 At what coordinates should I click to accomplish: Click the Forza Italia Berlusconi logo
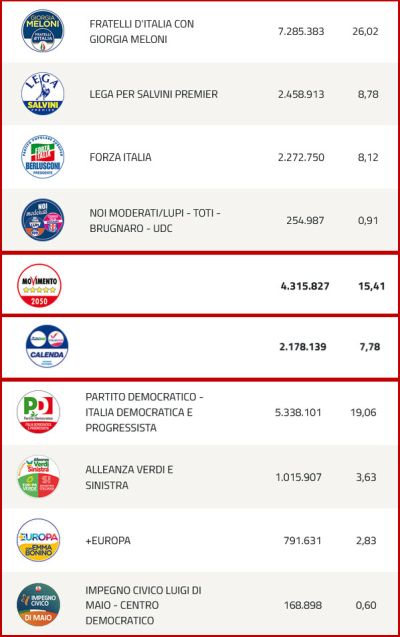pos(43,157)
